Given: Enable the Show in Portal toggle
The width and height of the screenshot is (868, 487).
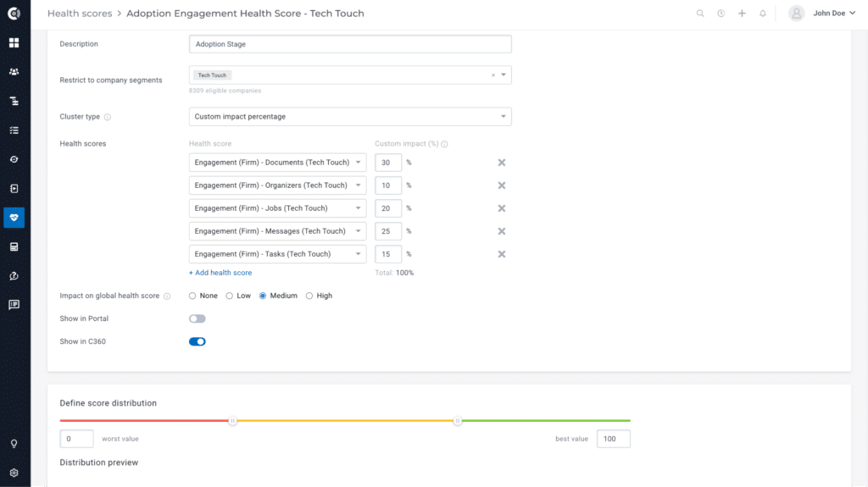Looking at the screenshot, I should [197, 318].
